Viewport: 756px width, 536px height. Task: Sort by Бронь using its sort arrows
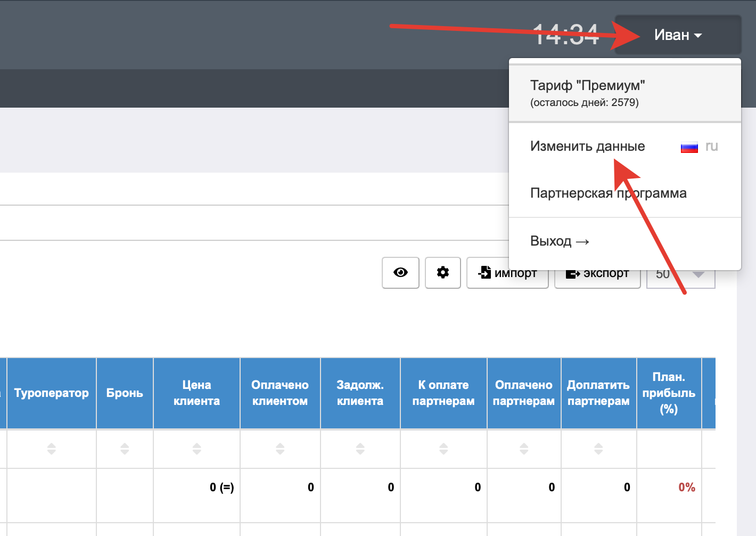(125, 449)
